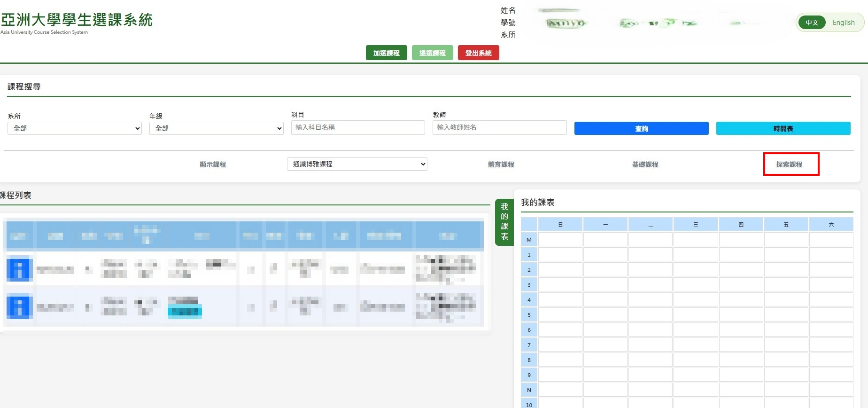
Task: Click the 亞洲大學學生選課系統 title
Action: 77,20
